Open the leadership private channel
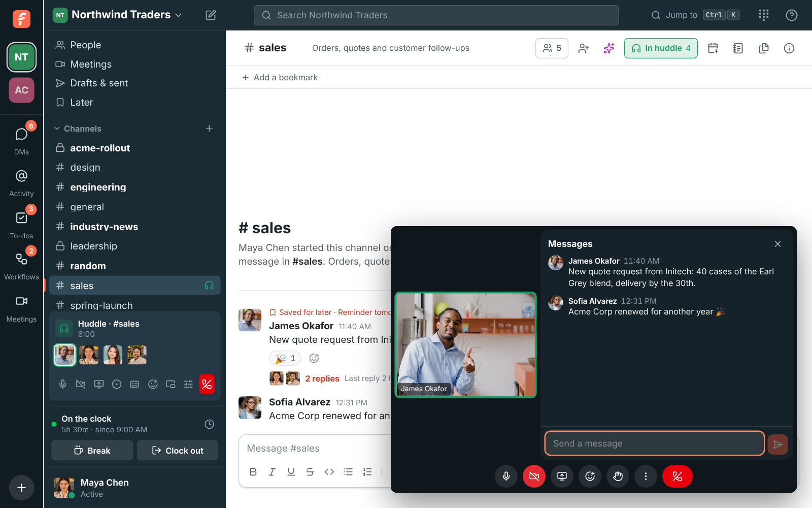 coord(134,246)
